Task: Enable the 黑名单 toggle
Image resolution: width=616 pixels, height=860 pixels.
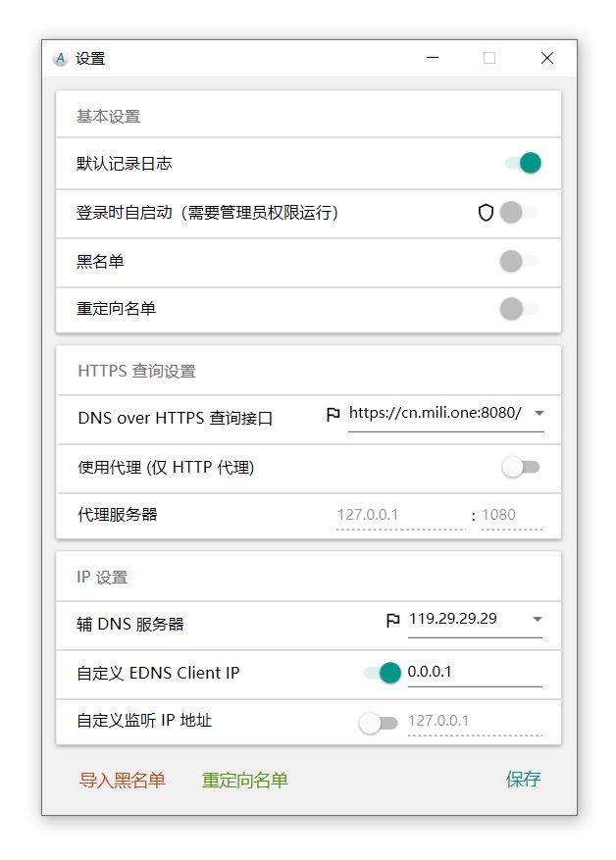Action: 518,261
